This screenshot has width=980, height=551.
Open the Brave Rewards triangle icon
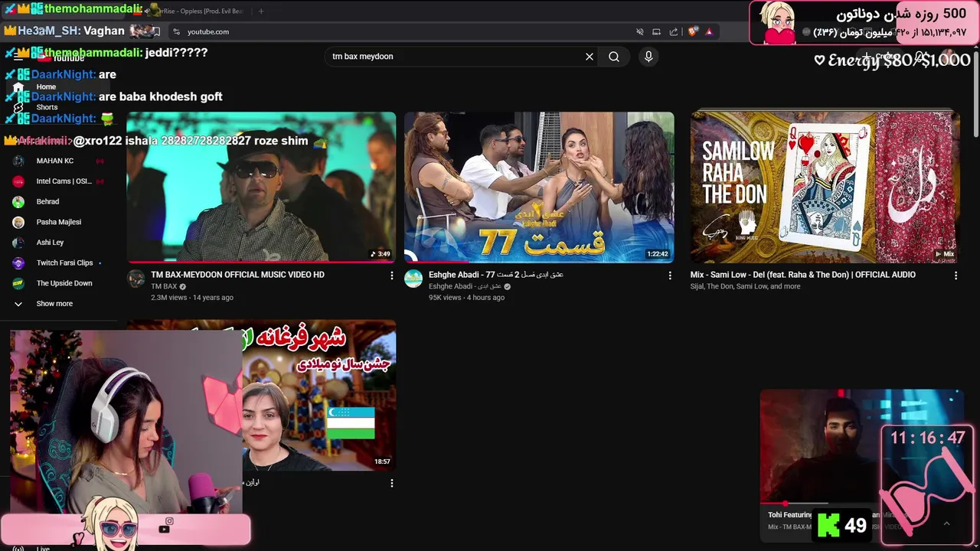(709, 31)
